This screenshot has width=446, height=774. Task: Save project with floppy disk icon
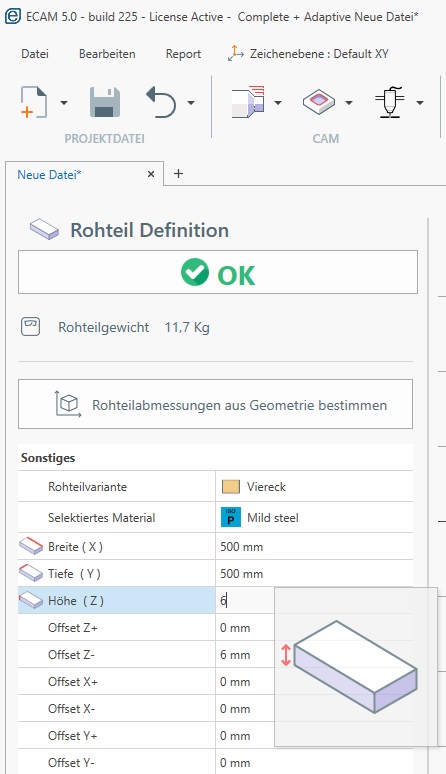click(105, 102)
